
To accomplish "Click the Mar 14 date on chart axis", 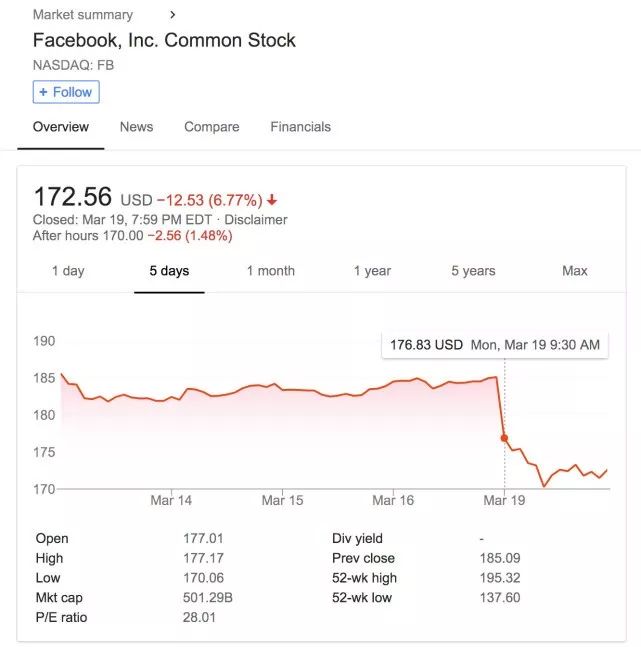I will tap(171, 500).
